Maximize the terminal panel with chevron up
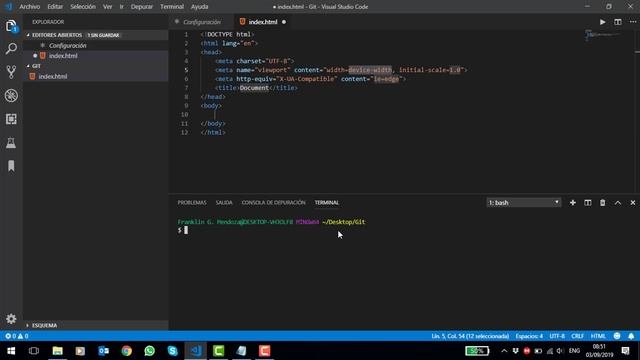 (618, 202)
